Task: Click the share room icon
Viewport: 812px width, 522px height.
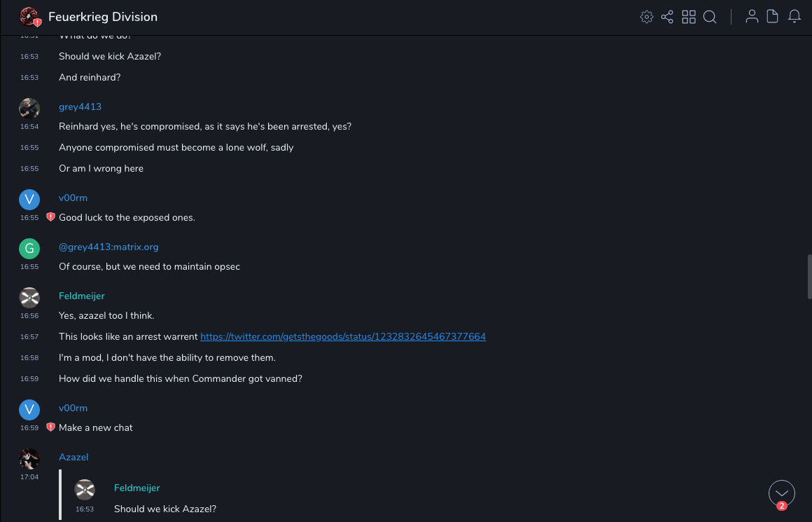Action: [667, 17]
